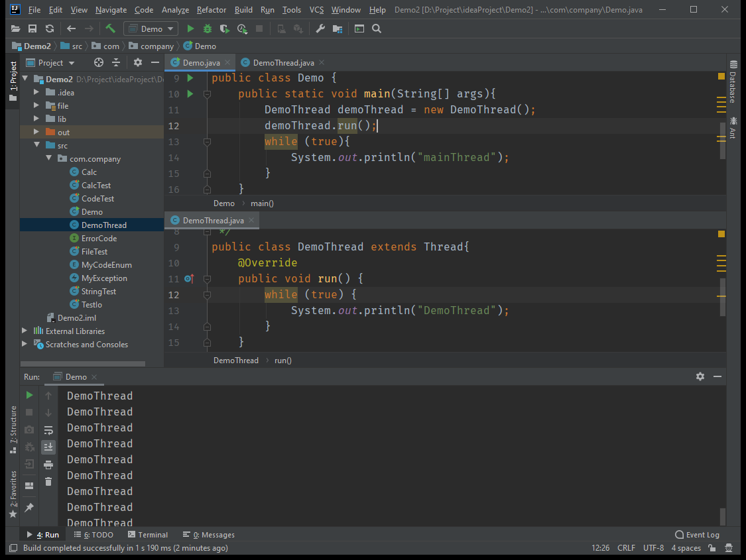Switch to the DemoThread.java tab in the upper editor
The image size is (746, 560).
[x=282, y=63]
